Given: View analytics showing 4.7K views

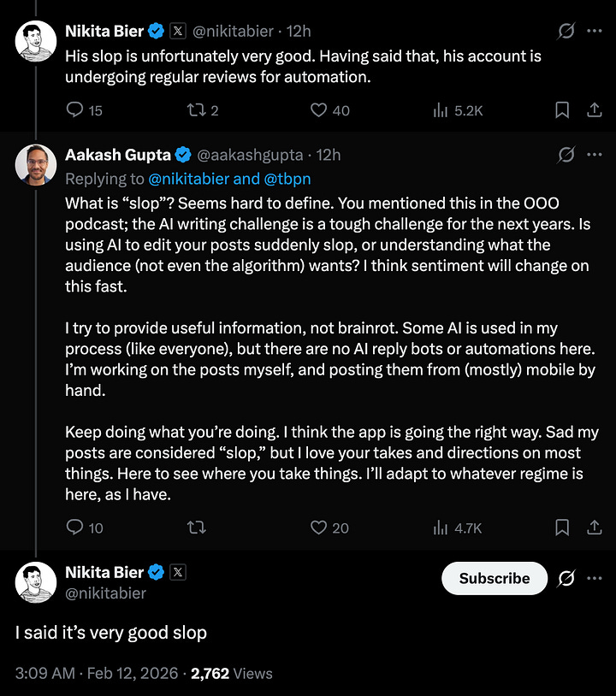Looking at the screenshot, I should tap(441, 528).
